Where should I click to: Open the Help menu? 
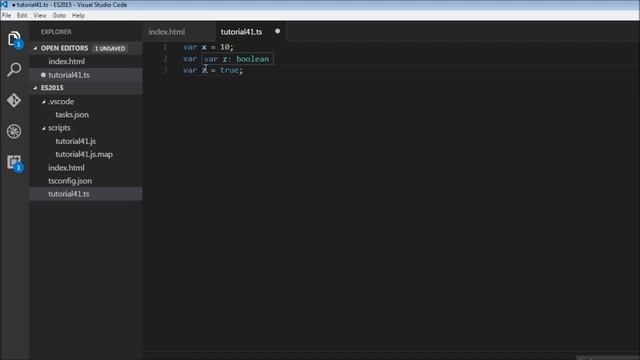pos(78,16)
